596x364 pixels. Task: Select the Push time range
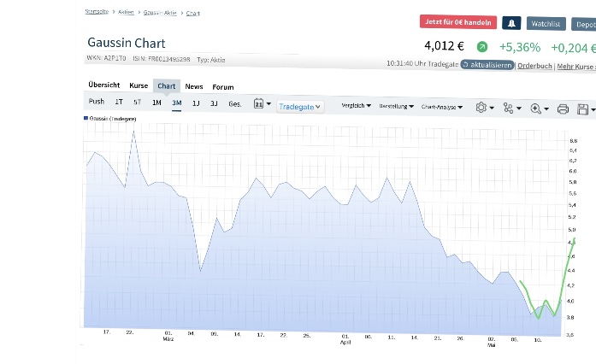pos(96,102)
